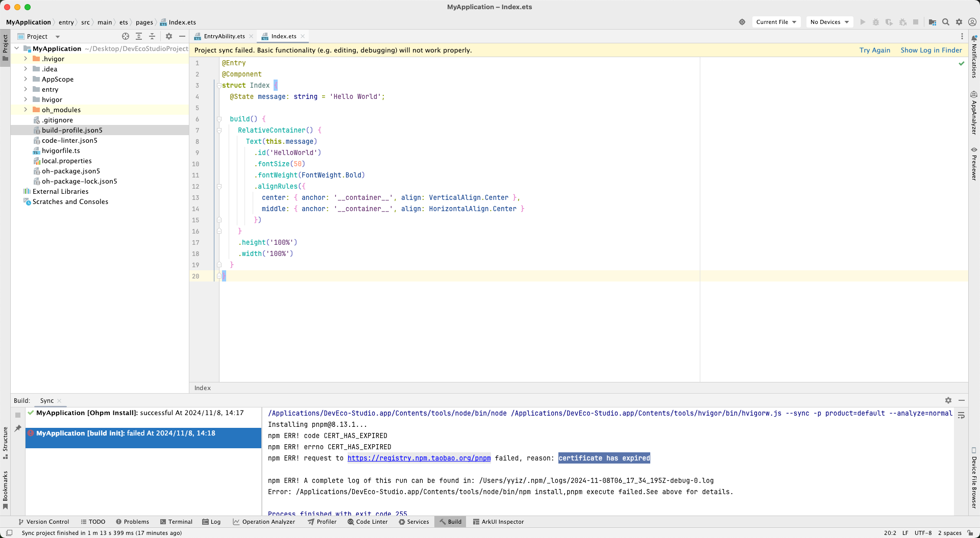Click the 'entry' breadcrumb in the path bar

tap(66, 22)
